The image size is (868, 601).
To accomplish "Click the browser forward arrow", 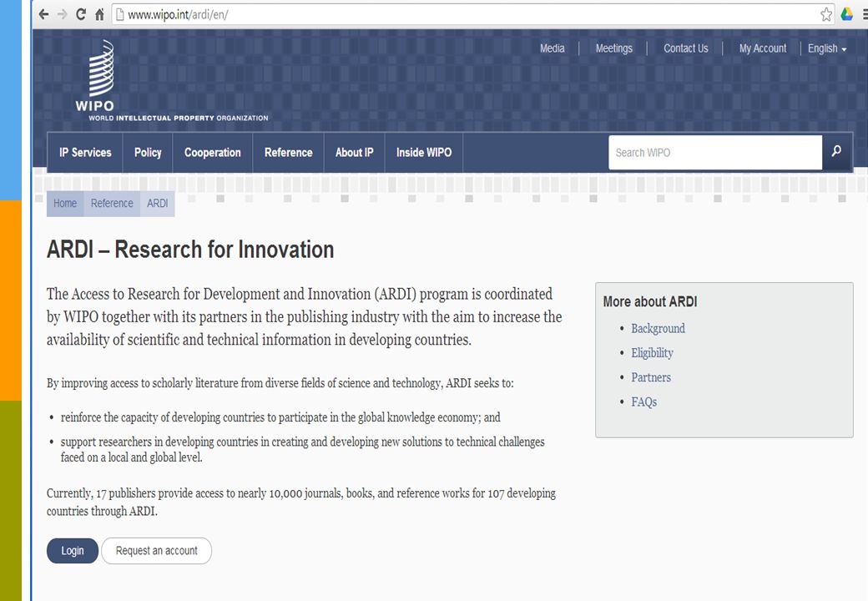I will (x=63, y=14).
